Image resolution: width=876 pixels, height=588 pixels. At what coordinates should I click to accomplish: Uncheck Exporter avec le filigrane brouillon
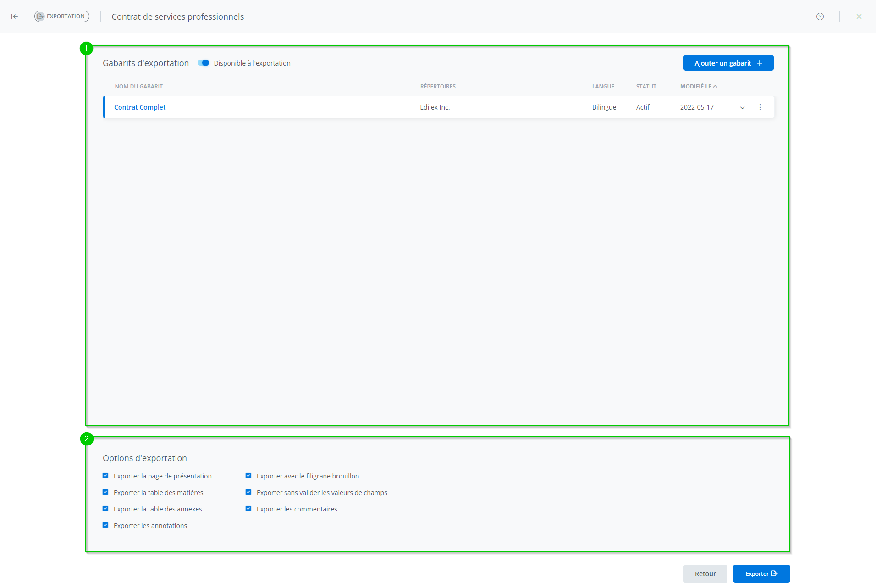pyautogui.click(x=248, y=476)
